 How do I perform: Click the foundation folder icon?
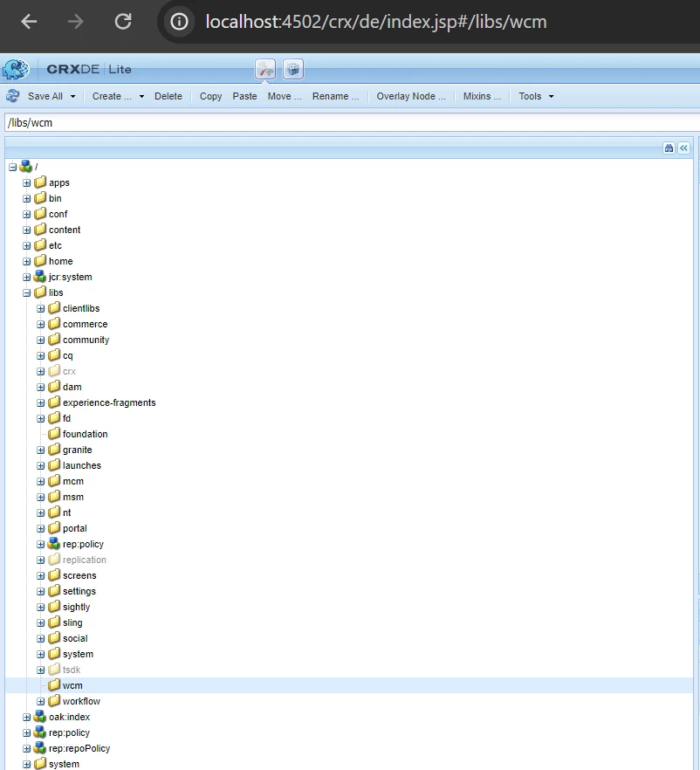click(53, 434)
